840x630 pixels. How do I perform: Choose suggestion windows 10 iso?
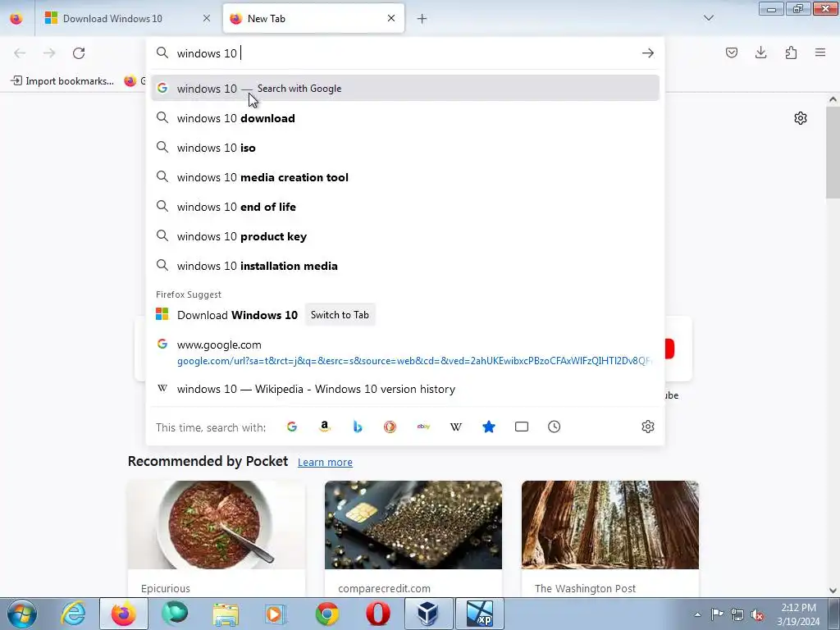(405, 148)
